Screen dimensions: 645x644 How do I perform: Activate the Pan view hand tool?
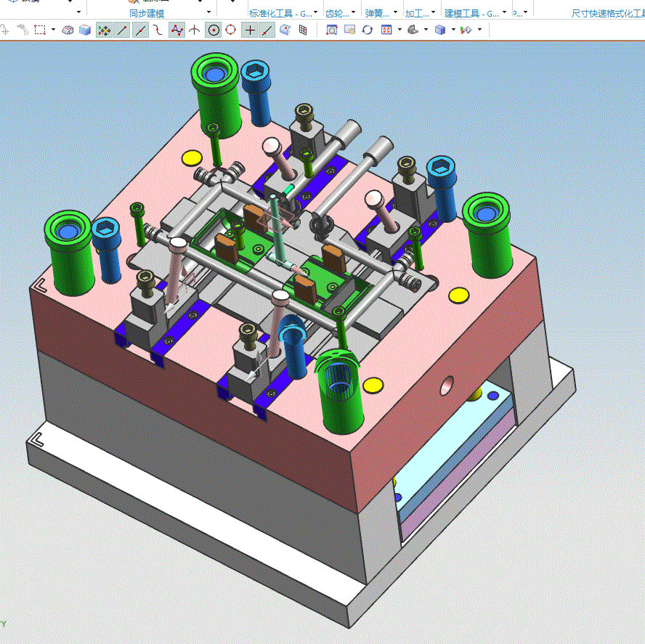pos(349,30)
